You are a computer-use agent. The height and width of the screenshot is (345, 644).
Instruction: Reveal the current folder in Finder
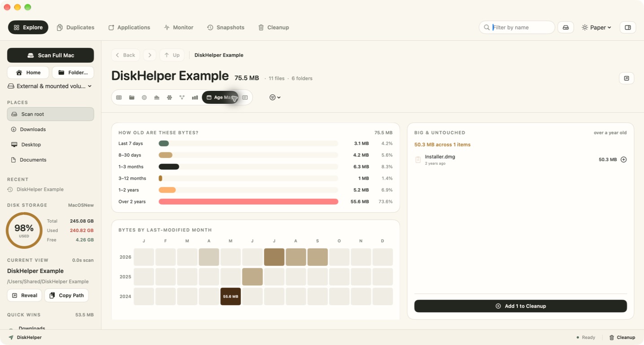point(25,295)
